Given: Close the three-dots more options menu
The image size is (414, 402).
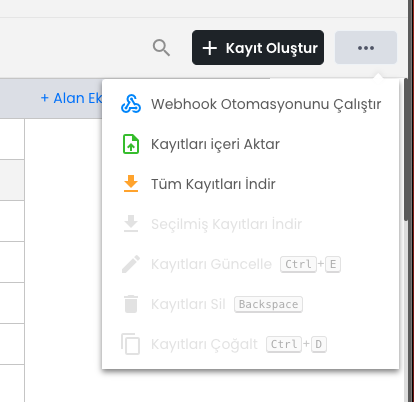Looking at the screenshot, I should click(366, 48).
